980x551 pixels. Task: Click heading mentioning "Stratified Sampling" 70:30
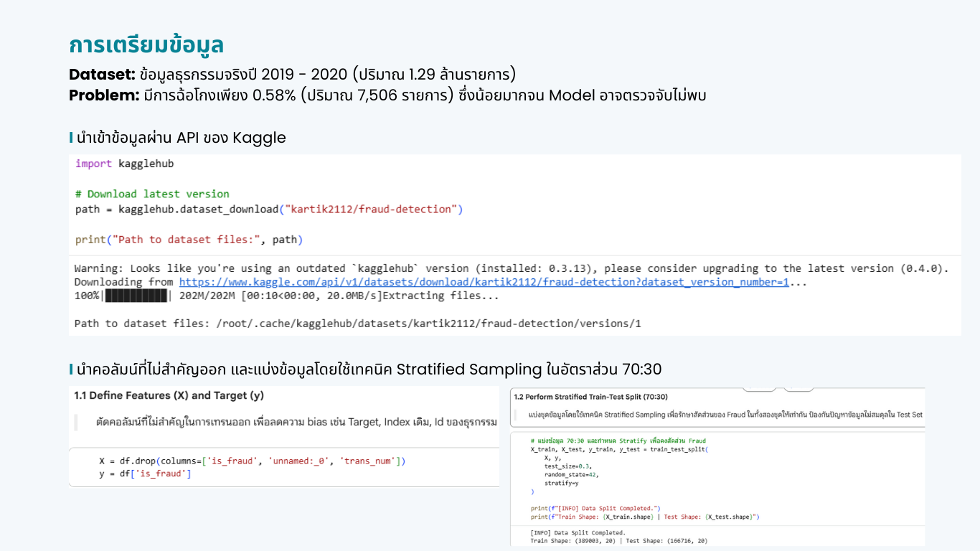point(368,369)
